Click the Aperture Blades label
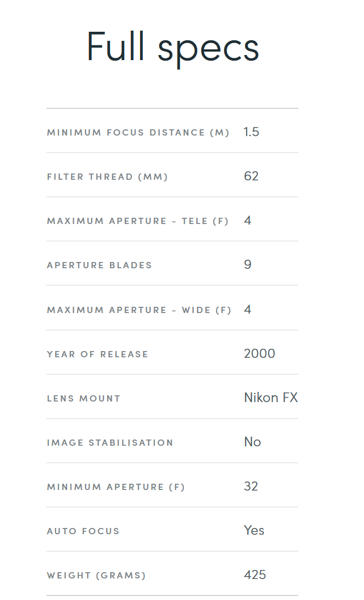Viewport: 364px width, 600px height. (x=99, y=265)
